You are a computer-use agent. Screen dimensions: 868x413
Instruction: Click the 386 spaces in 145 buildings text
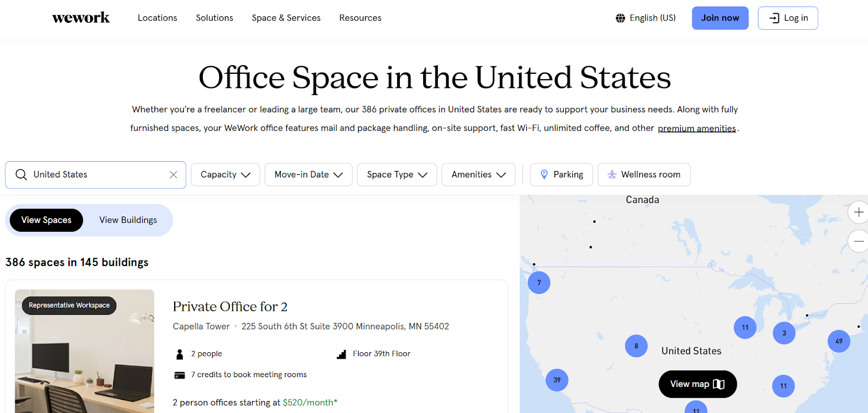point(77,263)
